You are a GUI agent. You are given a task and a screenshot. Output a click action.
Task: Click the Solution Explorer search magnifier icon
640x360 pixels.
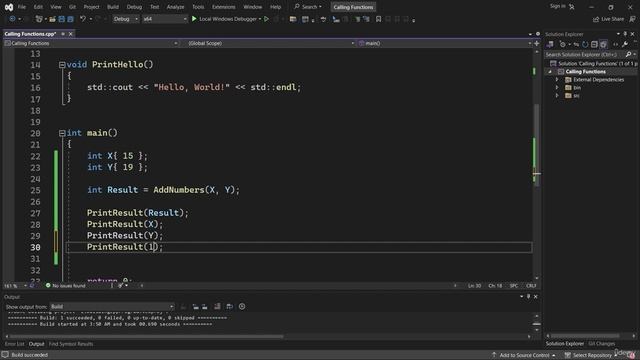tap(629, 54)
